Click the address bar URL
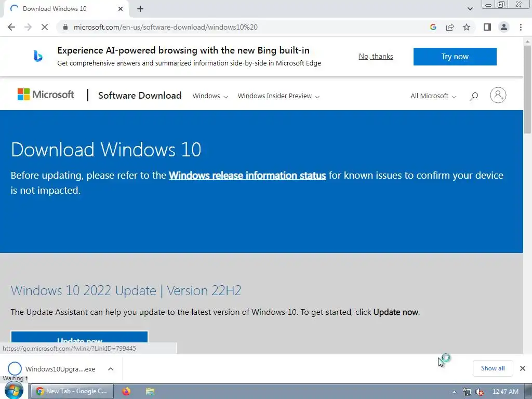Image resolution: width=532 pixels, height=399 pixels. (166, 27)
